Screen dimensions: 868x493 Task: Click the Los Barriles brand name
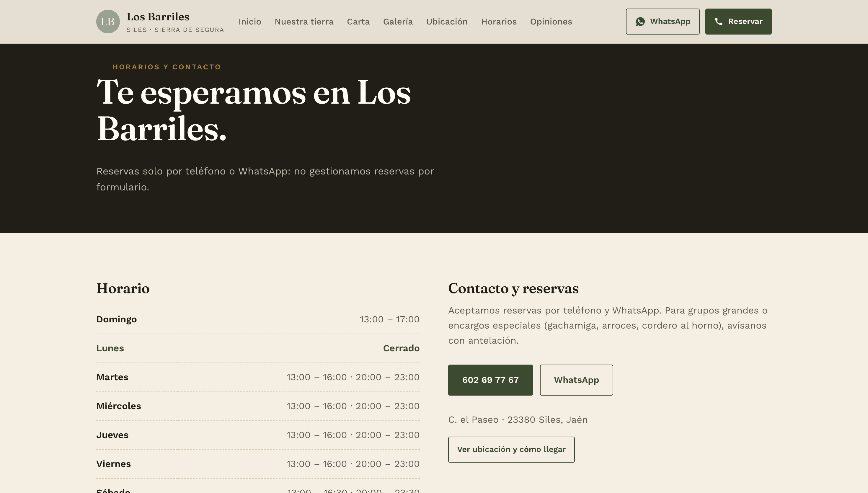point(158,17)
